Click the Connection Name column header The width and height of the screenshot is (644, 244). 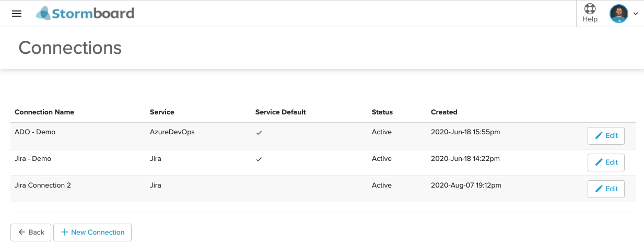click(44, 112)
